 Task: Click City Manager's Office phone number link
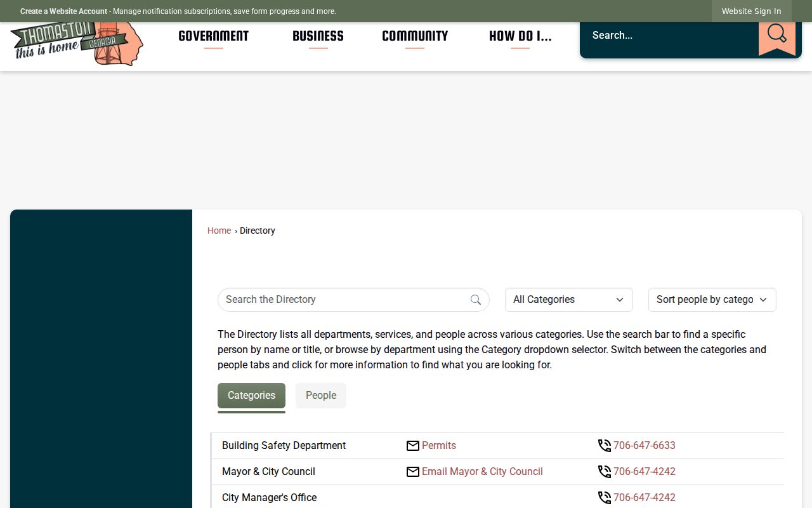645,498
